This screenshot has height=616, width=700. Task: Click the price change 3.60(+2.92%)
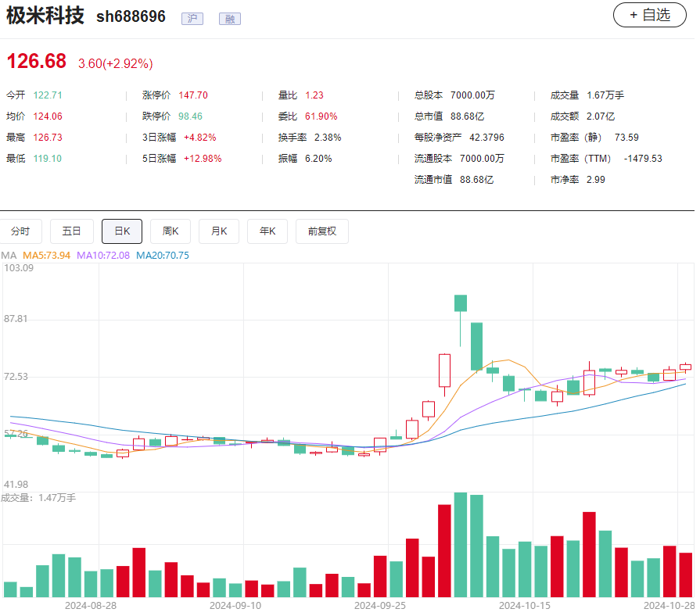click(x=116, y=64)
